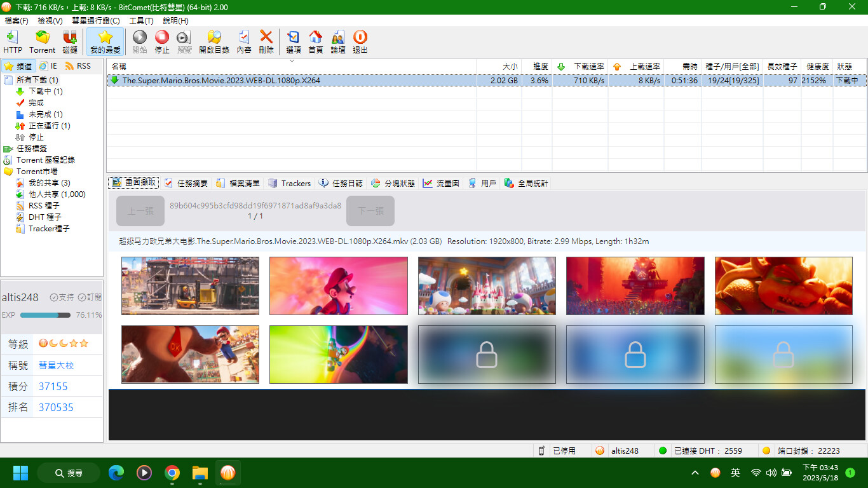This screenshot has width=868, height=488.
Task: Click the 開始 start toolbar icon
Action: click(140, 42)
